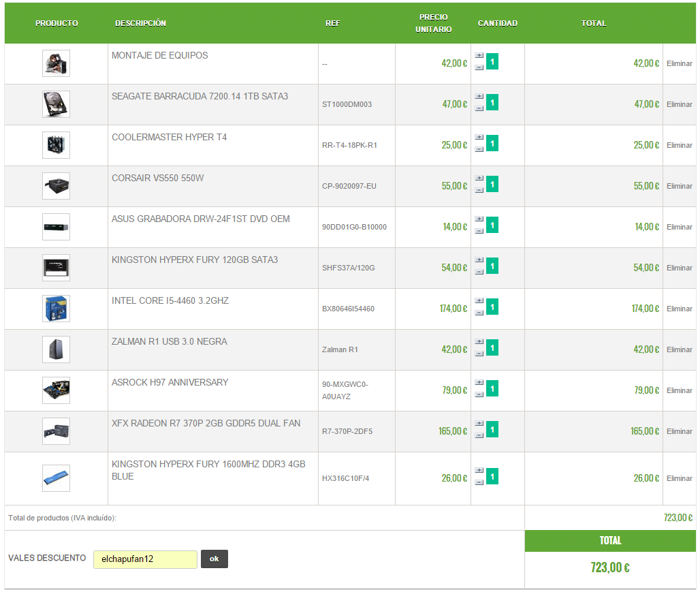Decrease quantity for INTEL CORE I5-4460

(x=479, y=313)
